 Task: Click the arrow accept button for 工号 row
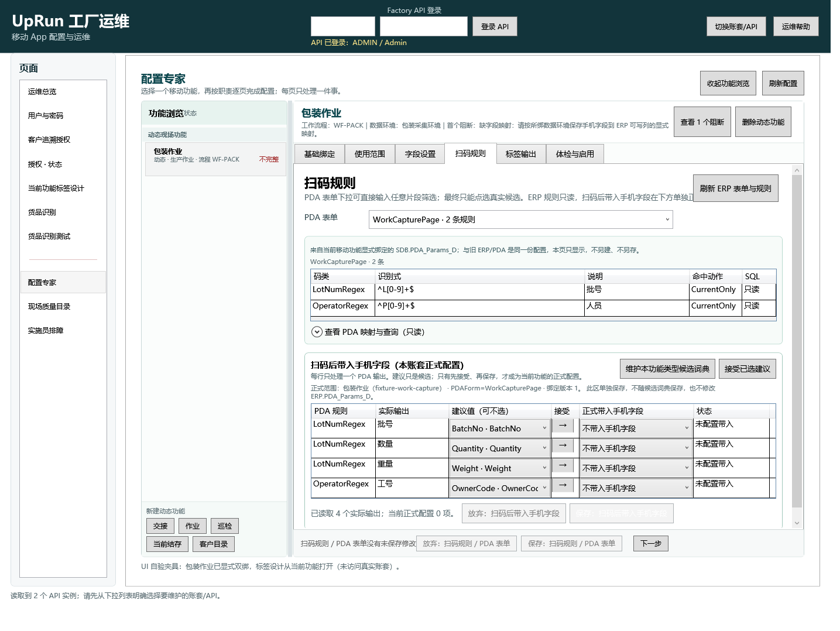[x=563, y=485]
